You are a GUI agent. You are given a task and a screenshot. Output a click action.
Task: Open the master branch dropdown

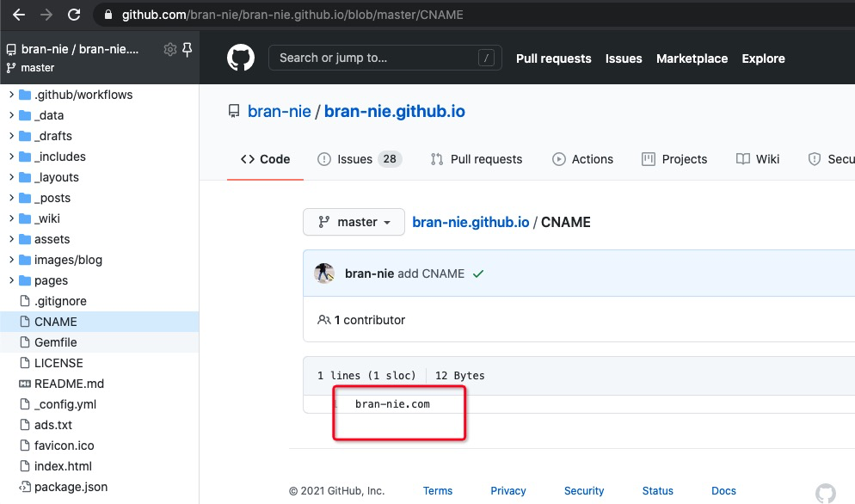[x=354, y=222]
